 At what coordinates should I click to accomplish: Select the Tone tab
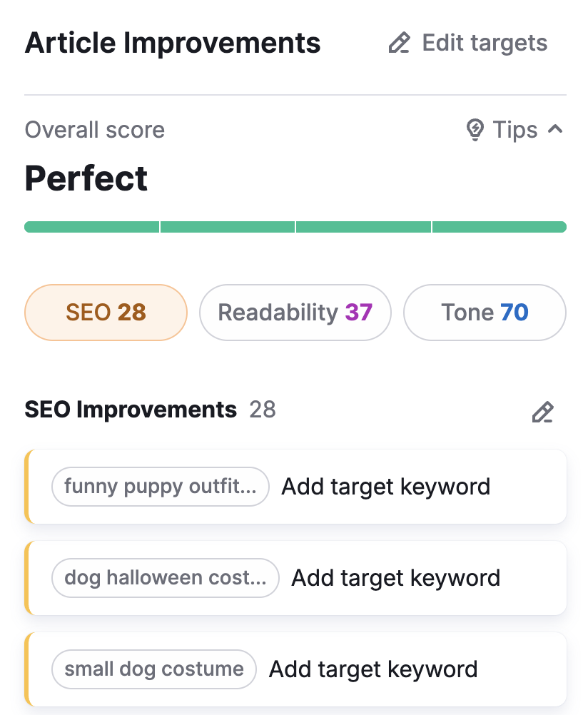pos(485,313)
